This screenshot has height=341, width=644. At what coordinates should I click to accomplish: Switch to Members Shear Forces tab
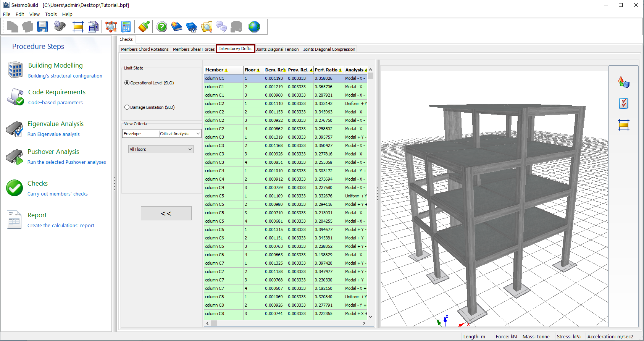(x=194, y=49)
